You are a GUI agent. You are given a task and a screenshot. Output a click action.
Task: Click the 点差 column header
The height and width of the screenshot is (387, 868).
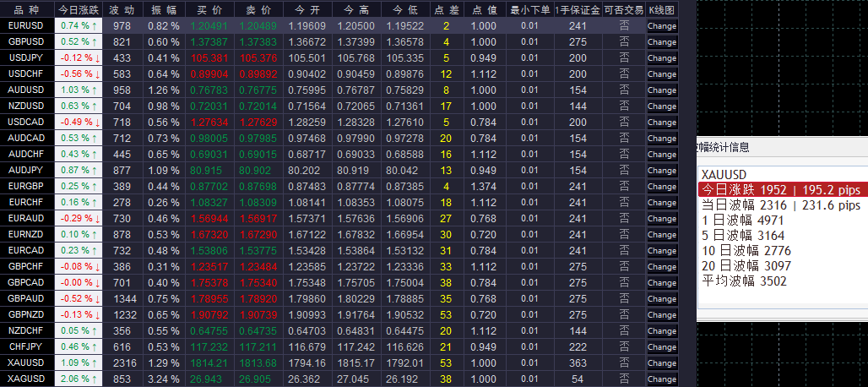point(446,9)
